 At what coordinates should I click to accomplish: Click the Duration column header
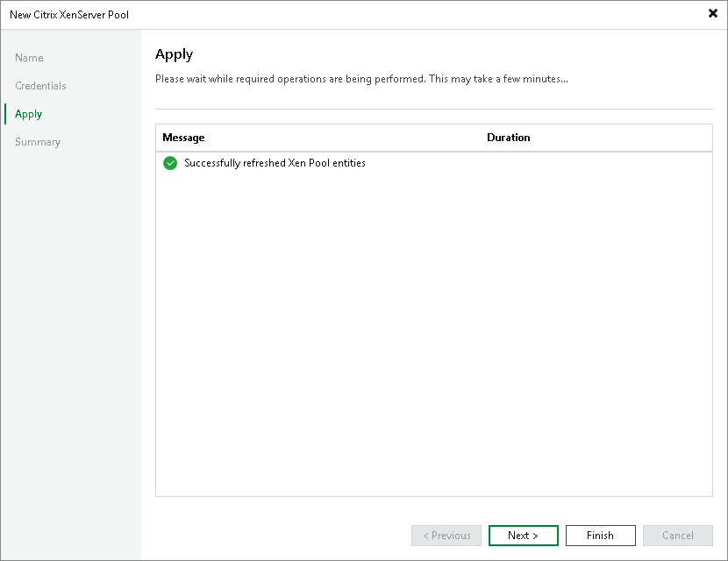click(509, 138)
